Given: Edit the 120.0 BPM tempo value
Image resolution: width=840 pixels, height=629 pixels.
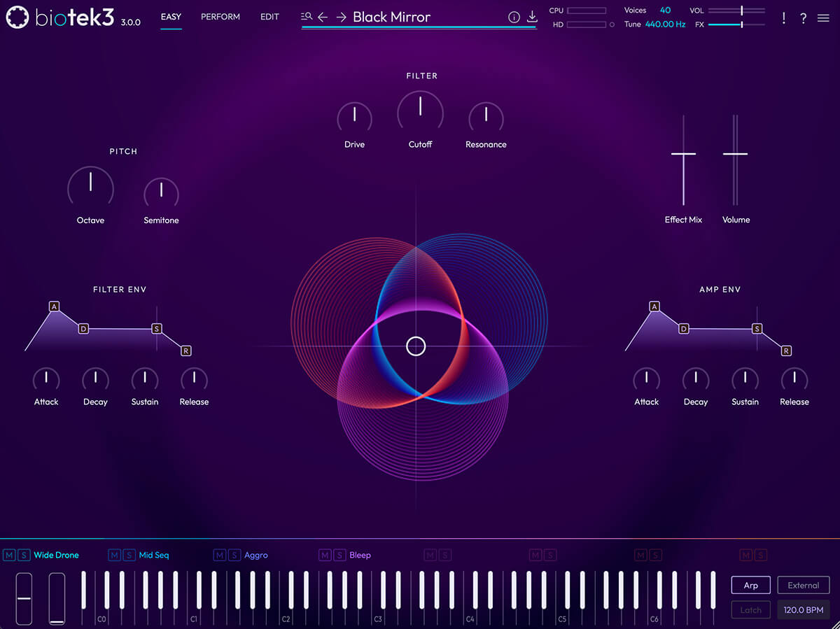Looking at the screenshot, I should click(803, 609).
